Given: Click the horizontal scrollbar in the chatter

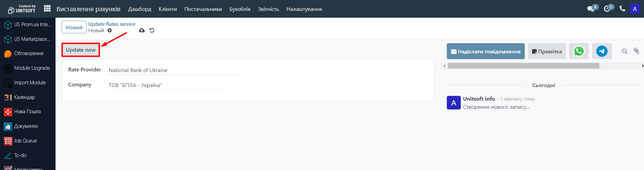Looking at the screenshot, I should click(x=523, y=66).
